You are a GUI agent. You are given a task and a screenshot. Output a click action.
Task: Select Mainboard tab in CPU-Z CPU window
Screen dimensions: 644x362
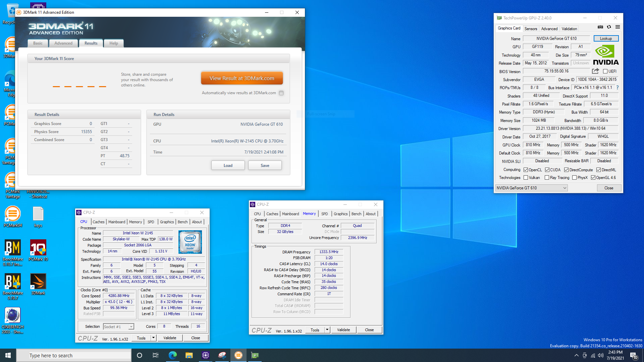(x=117, y=222)
